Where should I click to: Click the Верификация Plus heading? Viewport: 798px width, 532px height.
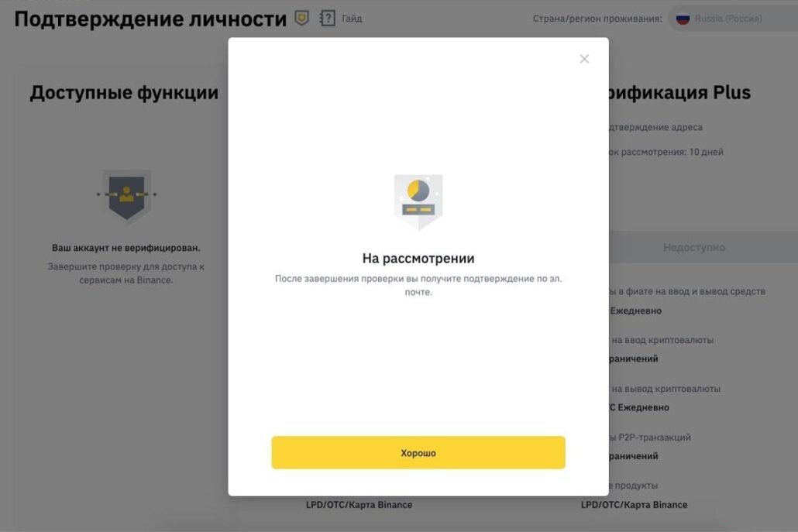680,93
